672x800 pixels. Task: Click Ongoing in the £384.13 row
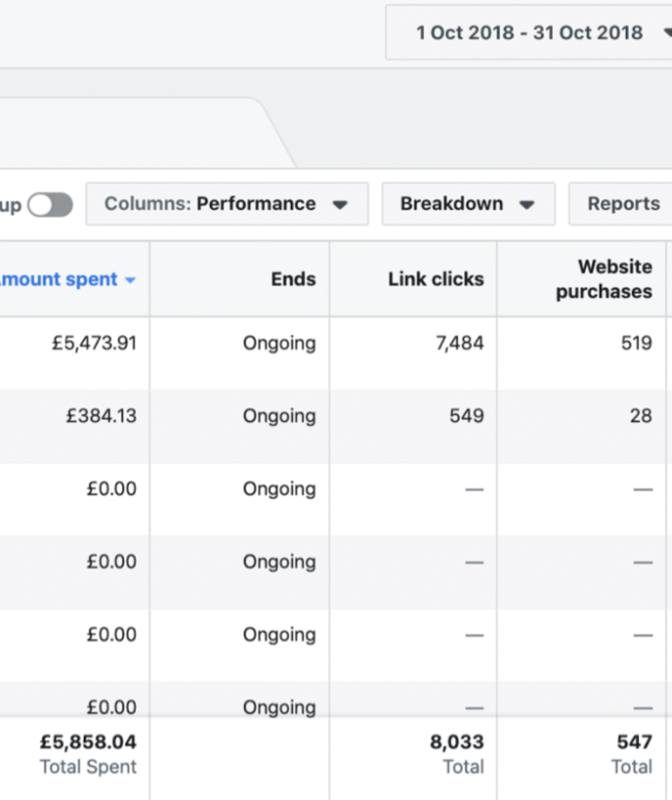279,416
